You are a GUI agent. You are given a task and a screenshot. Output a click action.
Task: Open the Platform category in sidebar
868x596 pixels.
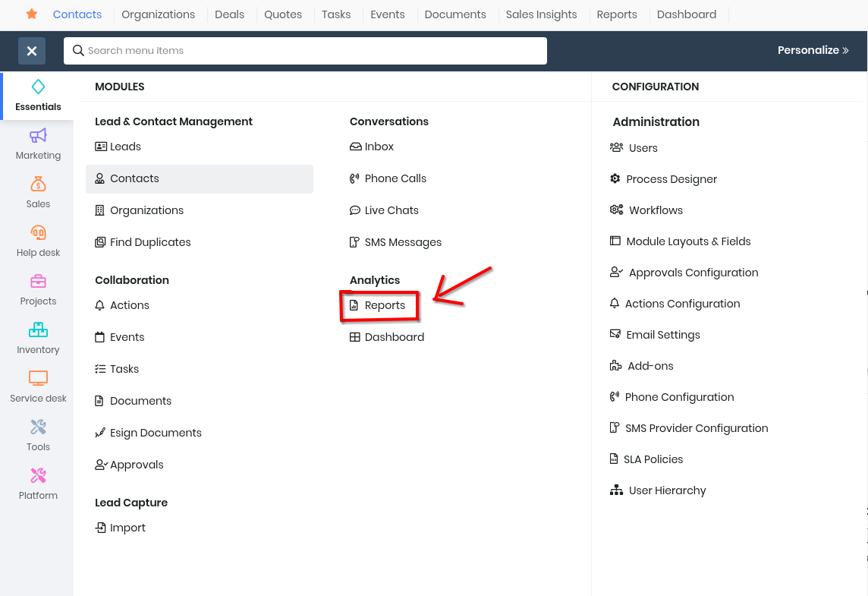point(38,476)
